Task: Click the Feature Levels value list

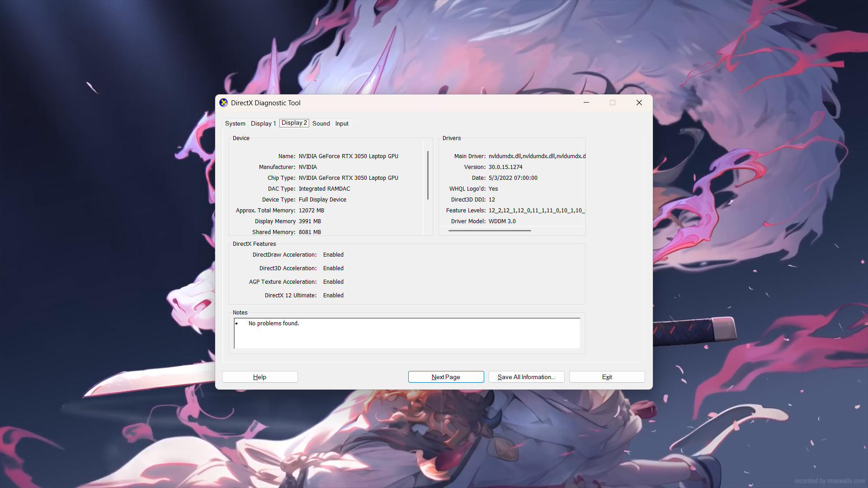Action: click(537, 211)
